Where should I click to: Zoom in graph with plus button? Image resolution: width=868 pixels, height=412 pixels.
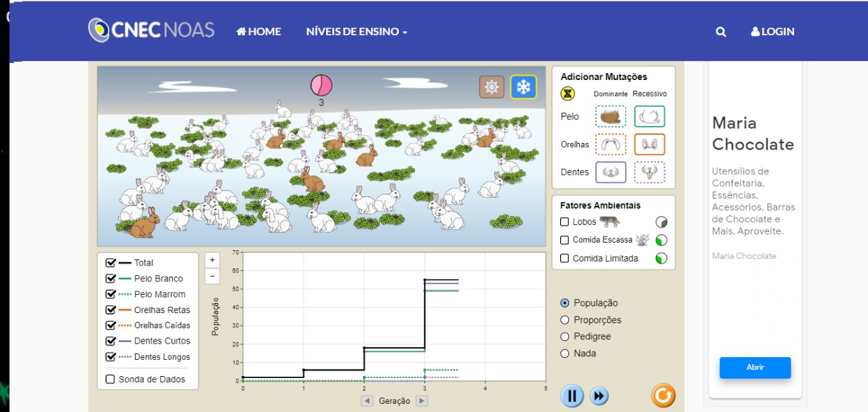212,260
